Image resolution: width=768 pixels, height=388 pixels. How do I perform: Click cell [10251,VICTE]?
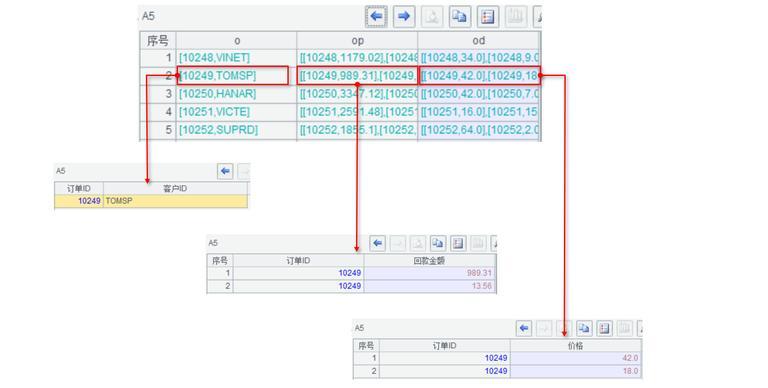click(x=237, y=112)
